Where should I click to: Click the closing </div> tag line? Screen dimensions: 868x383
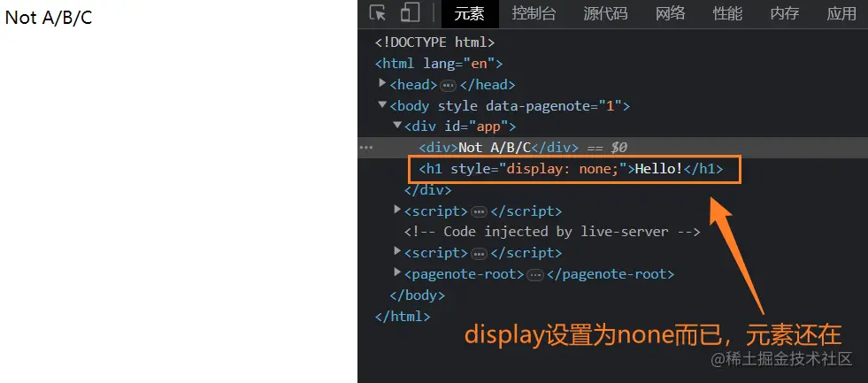point(428,190)
